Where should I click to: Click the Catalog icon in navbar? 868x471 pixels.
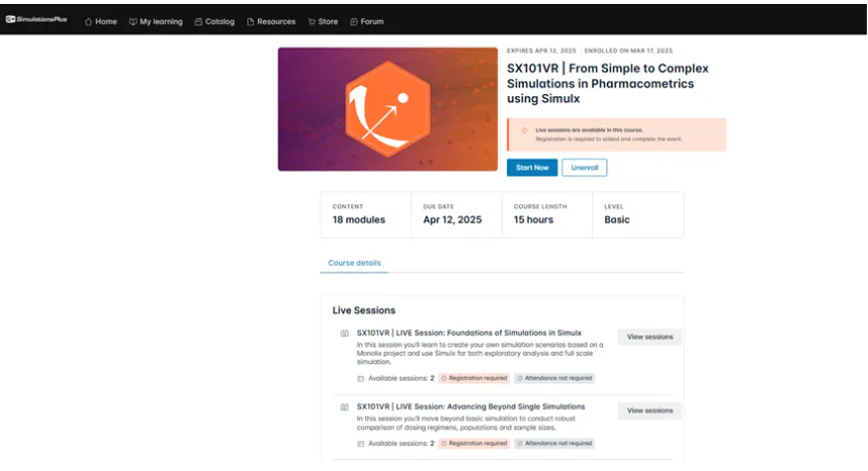tap(198, 22)
